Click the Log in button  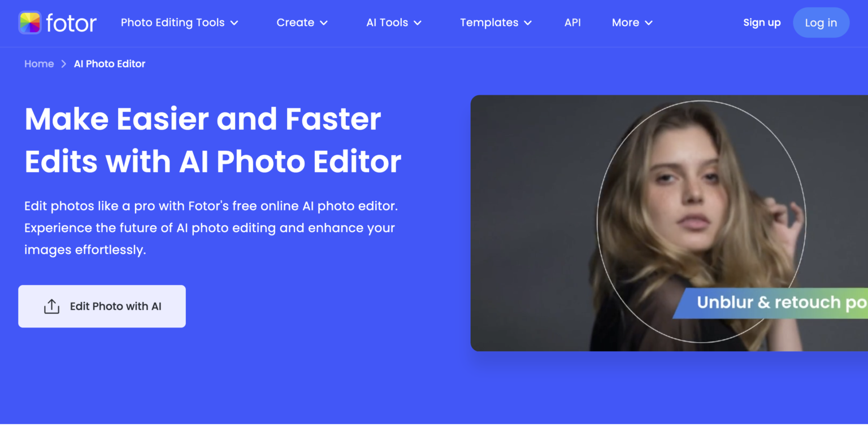tap(821, 23)
